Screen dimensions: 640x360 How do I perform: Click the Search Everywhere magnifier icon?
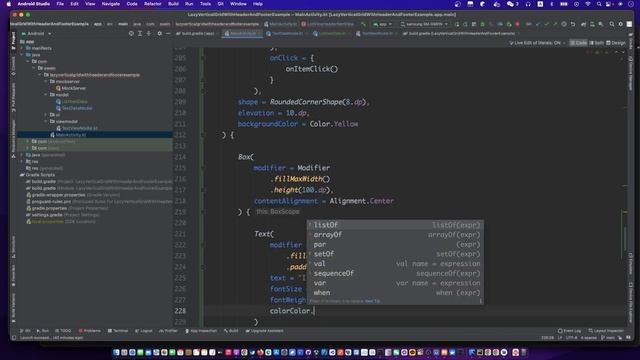(612, 24)
